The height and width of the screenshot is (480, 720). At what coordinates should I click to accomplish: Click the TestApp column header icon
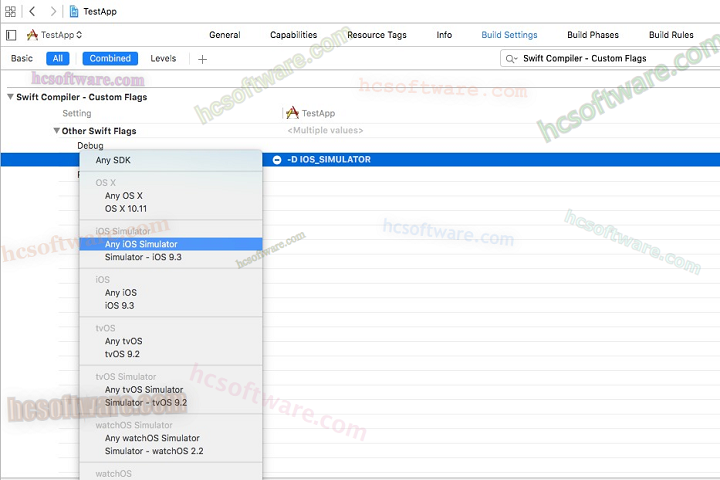coord(292,113)
